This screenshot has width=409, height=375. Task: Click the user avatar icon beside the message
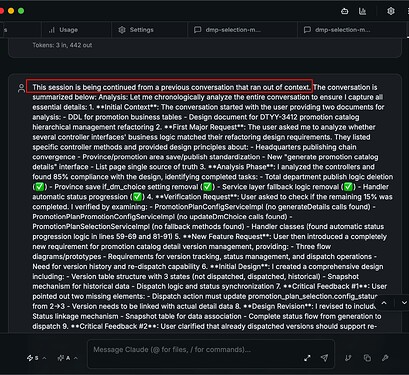(x=21, y=88)
